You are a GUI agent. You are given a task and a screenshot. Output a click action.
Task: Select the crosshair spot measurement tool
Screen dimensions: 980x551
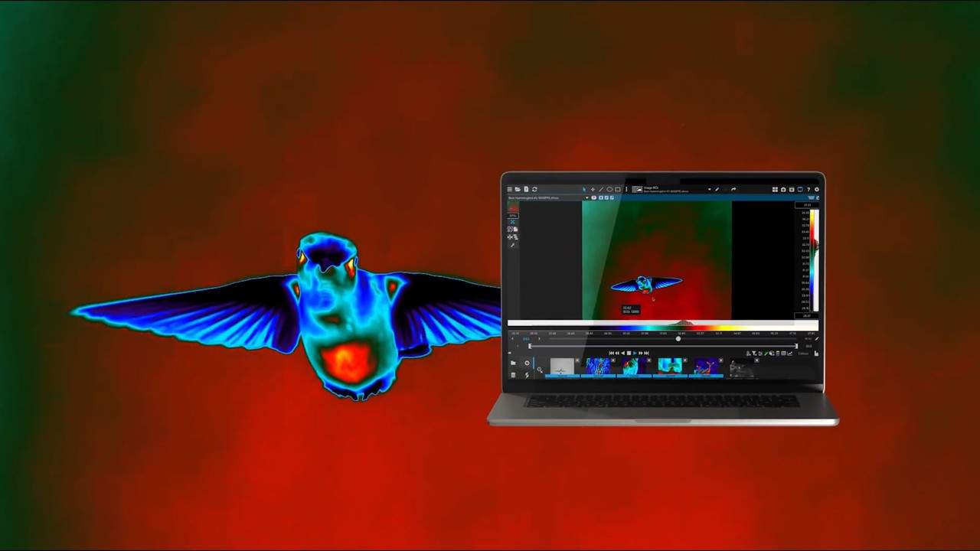point(593,189)
